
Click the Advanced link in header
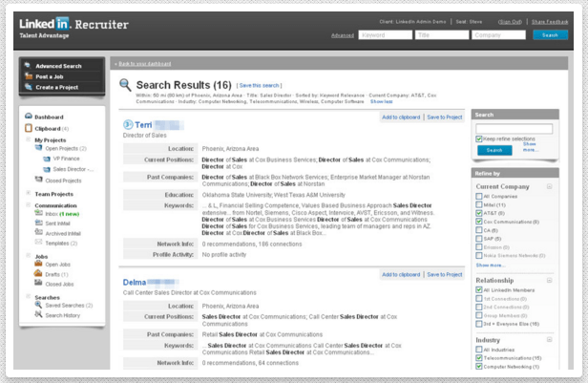click(x=343, y=35)
